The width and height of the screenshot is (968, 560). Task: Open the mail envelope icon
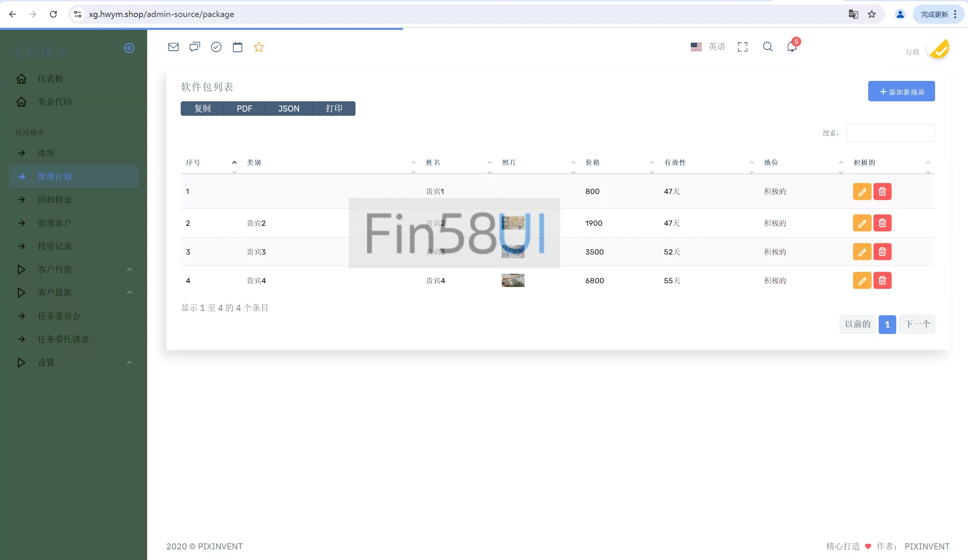coord(173,47)
